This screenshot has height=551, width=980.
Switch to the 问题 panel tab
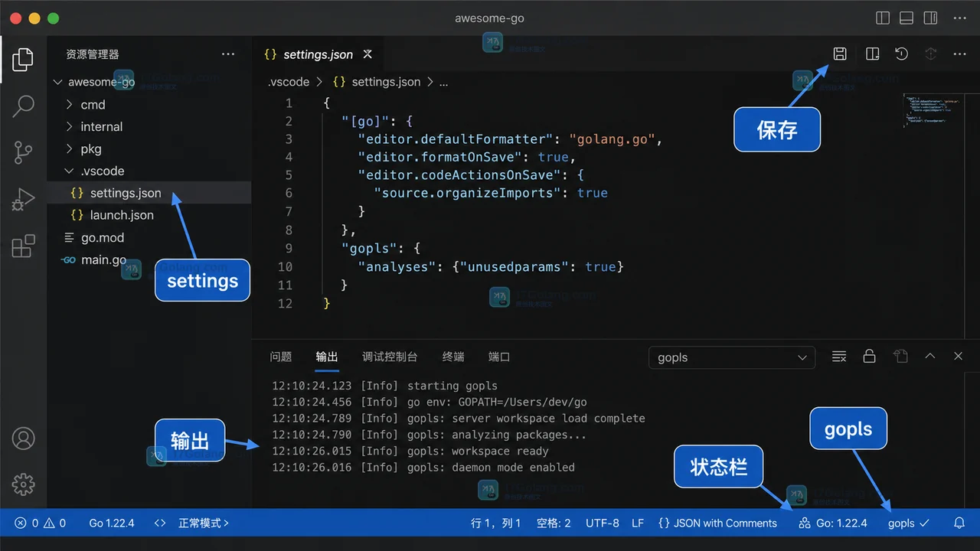[281, 357]
